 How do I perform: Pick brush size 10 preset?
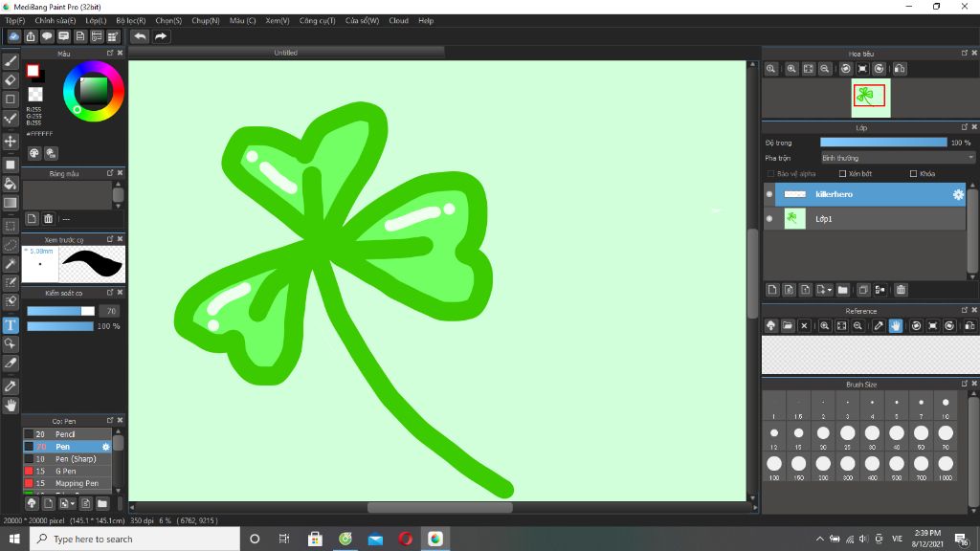pyautogui.click(x=945, y=403)
